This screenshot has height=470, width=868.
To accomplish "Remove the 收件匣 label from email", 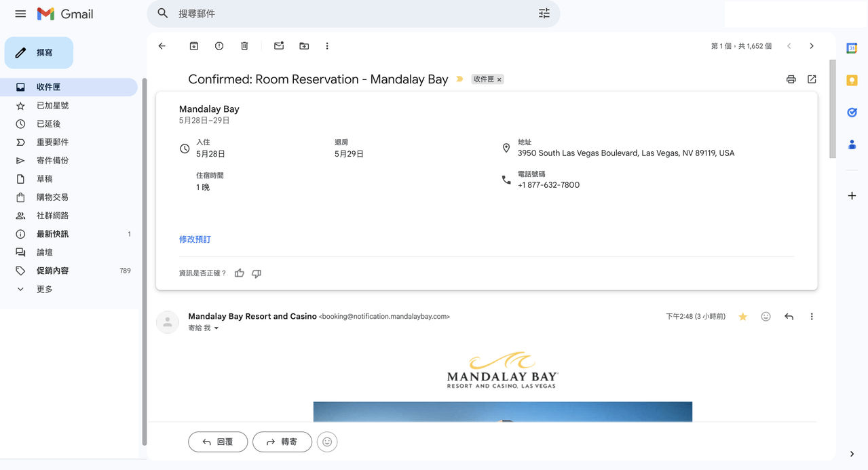I will pos(499,80).
